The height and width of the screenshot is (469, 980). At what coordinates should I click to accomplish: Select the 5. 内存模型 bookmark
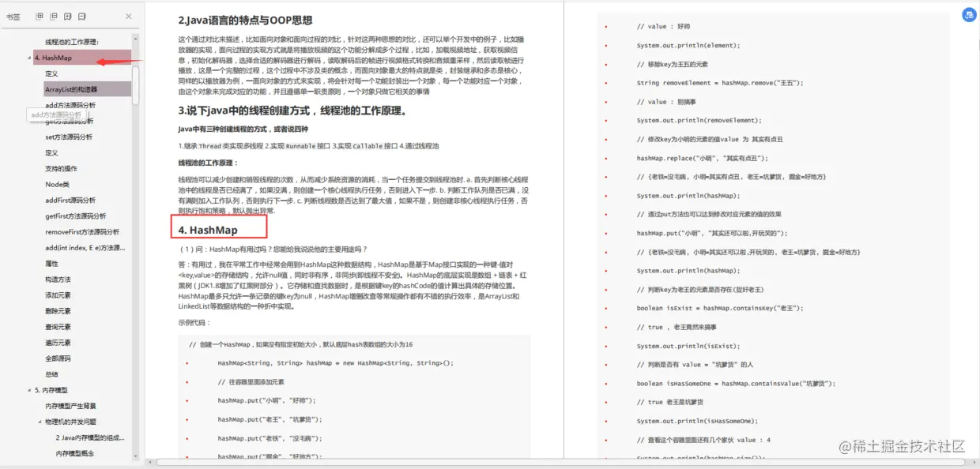pyautogui.click(x=51, y=390)
